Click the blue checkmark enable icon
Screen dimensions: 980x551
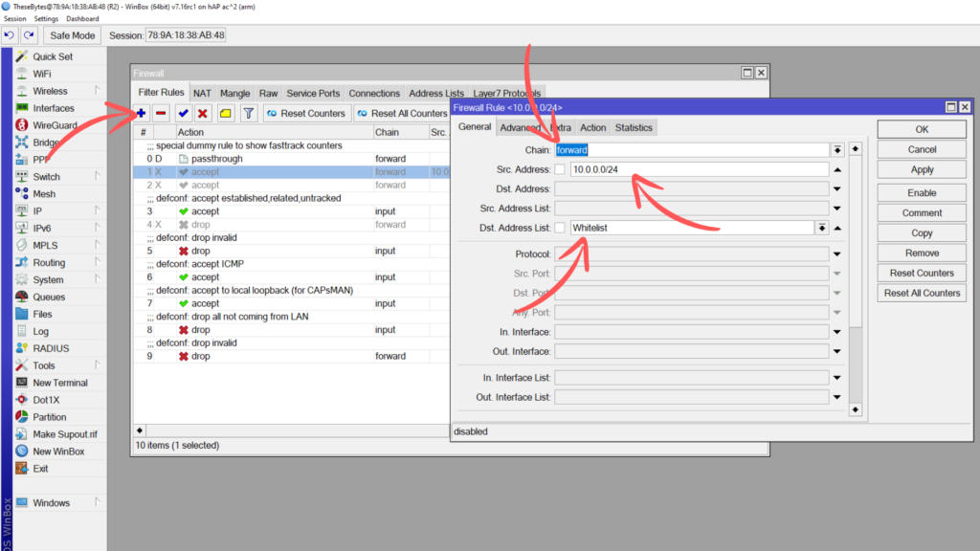[183, 113]
